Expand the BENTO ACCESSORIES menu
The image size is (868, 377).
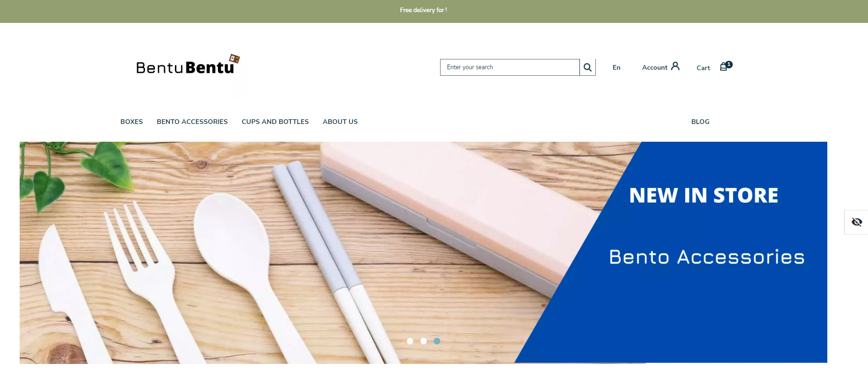pos(192,122)
